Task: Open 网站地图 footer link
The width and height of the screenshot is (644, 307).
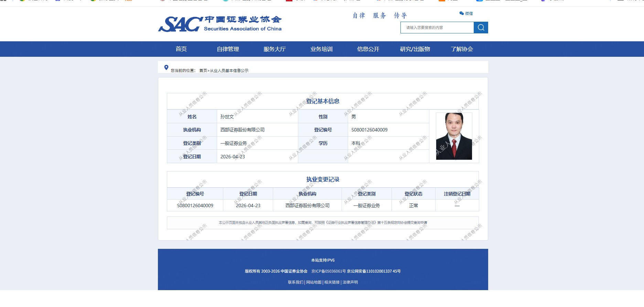Action: [314, 282]
